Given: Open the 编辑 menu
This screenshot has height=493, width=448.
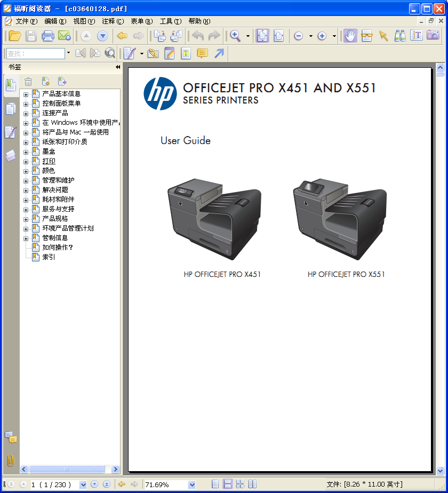Looking at the screenshot, I should pyautogui.click(x=55, y=21).
